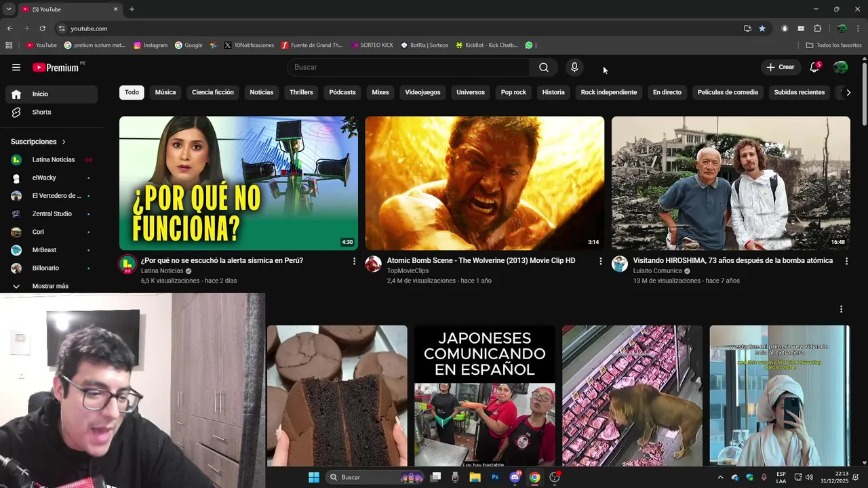This screenshot has height=488, width=868.
Task: Open the Japoneses comunicando en español short
Action: click(485, 396)
